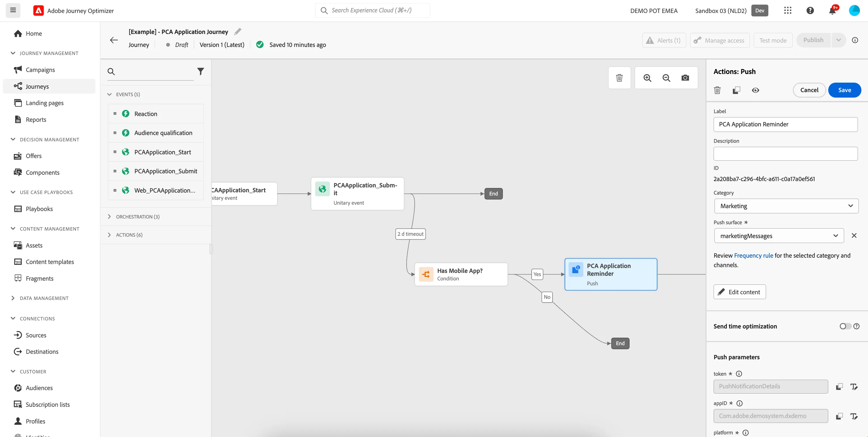This screenshot has height=437, width=868.
Task: Open the hamburger navigation menu
Action: 13,10
